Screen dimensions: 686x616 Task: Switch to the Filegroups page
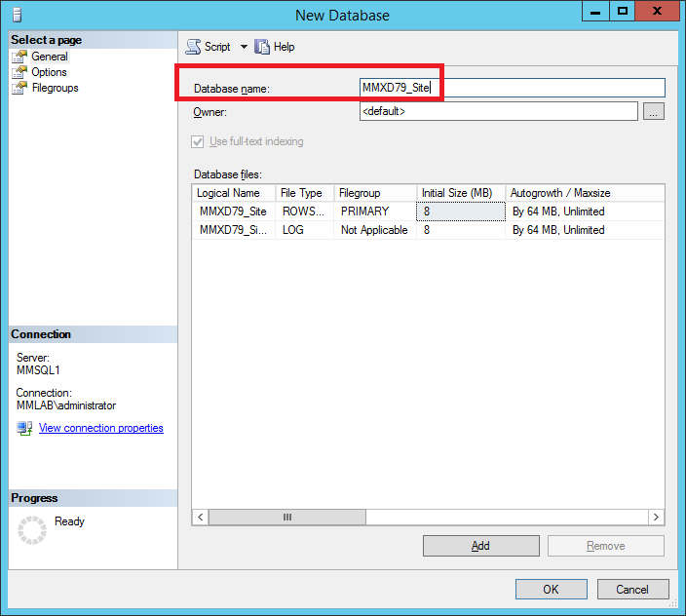coord(55,88)
